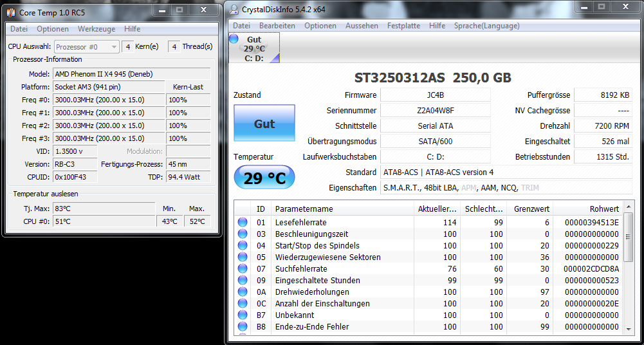The width and height of the screenshot is (644, 345).
Task: Click status orb for Unbekannt row
Action: click(243, 315)
